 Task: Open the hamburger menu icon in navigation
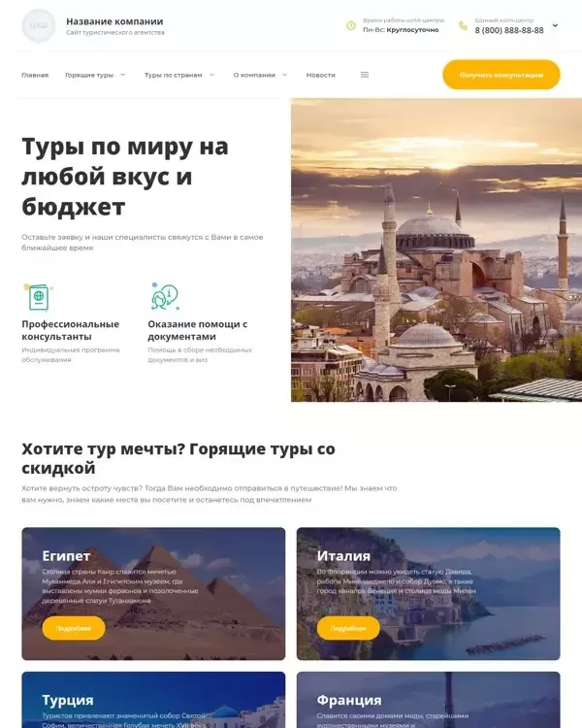point(365,75)
